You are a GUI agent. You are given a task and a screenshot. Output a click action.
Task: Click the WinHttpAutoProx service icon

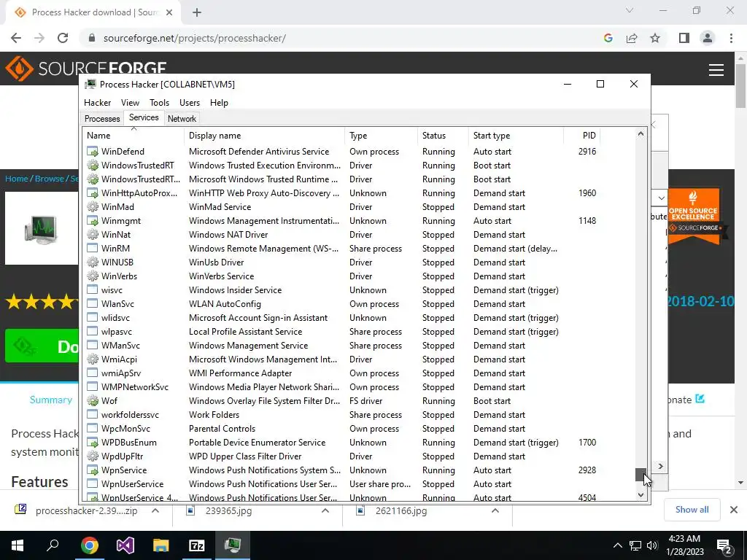coord(93,192)
